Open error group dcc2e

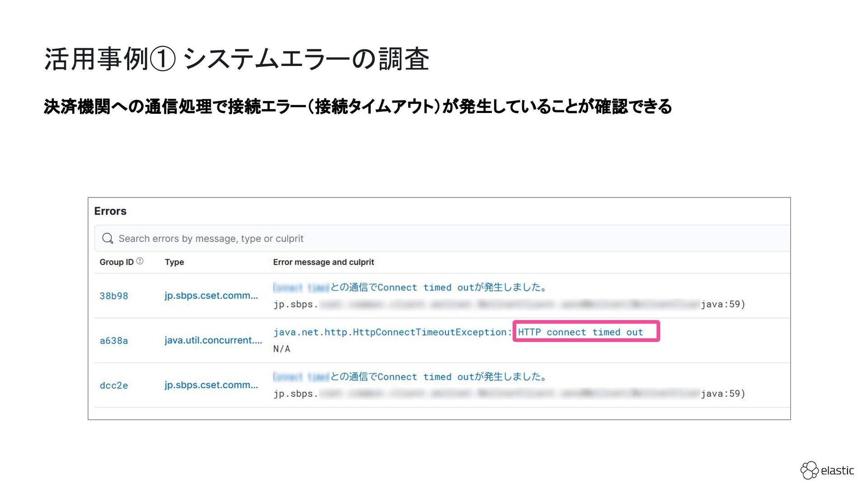tap(114, 385)
